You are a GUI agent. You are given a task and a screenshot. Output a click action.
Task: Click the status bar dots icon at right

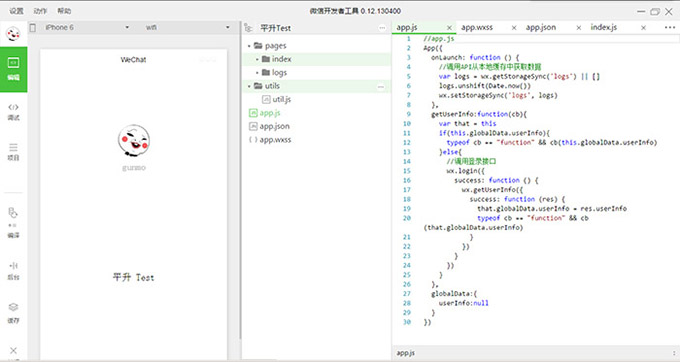coord(674,353)
